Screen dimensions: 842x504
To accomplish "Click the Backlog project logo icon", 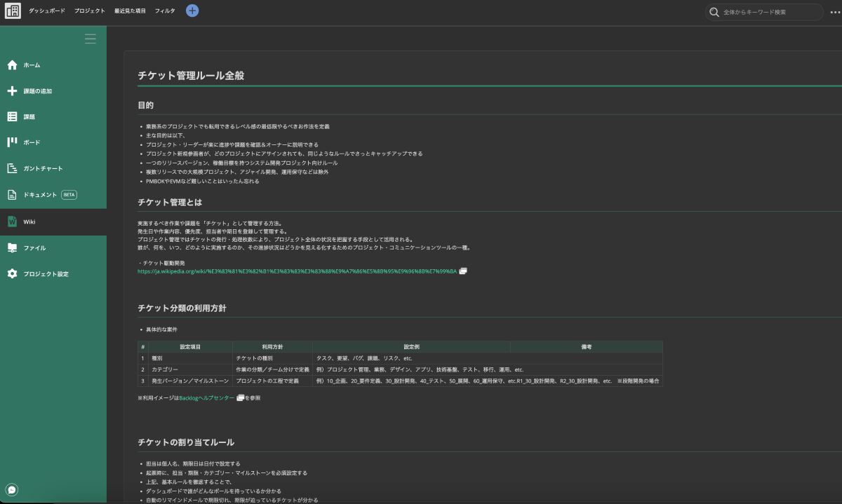I will point(13,12).
